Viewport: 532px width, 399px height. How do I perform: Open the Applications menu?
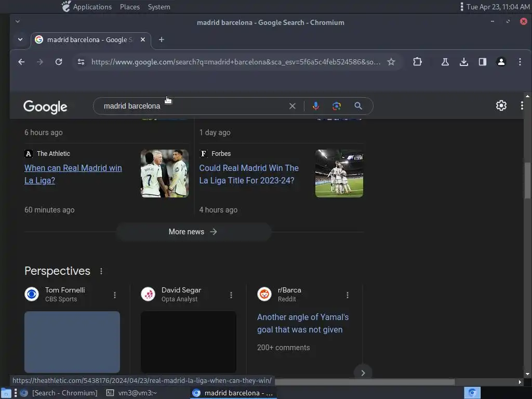point(92,7)
